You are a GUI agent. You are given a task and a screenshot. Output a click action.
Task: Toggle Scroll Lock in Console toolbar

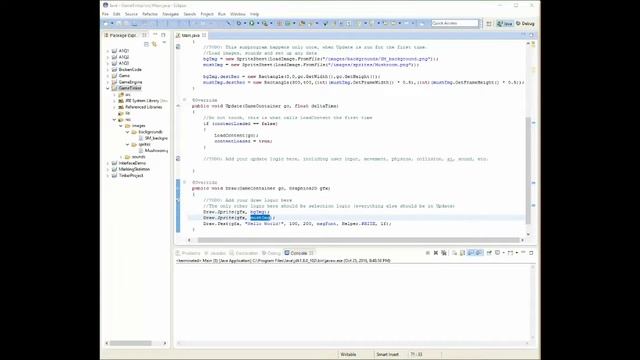pos(462,253)
